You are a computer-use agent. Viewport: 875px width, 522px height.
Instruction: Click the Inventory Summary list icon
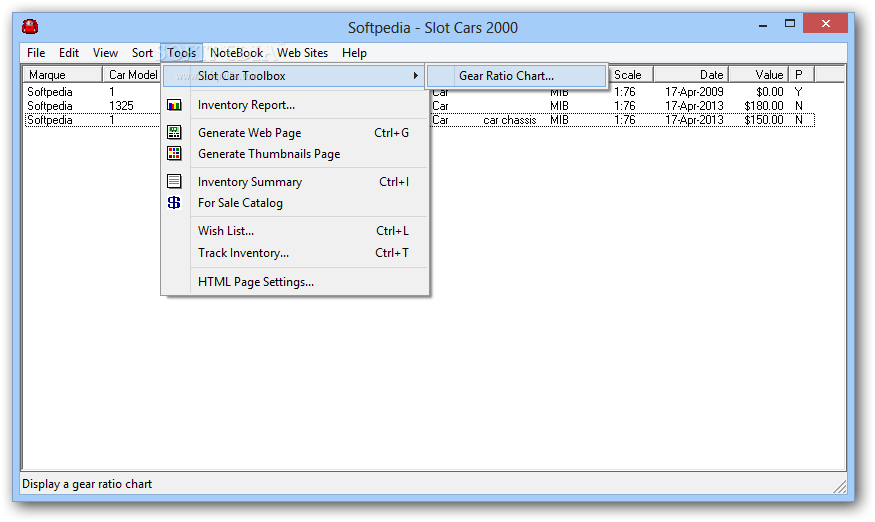[x=174, y=181]
